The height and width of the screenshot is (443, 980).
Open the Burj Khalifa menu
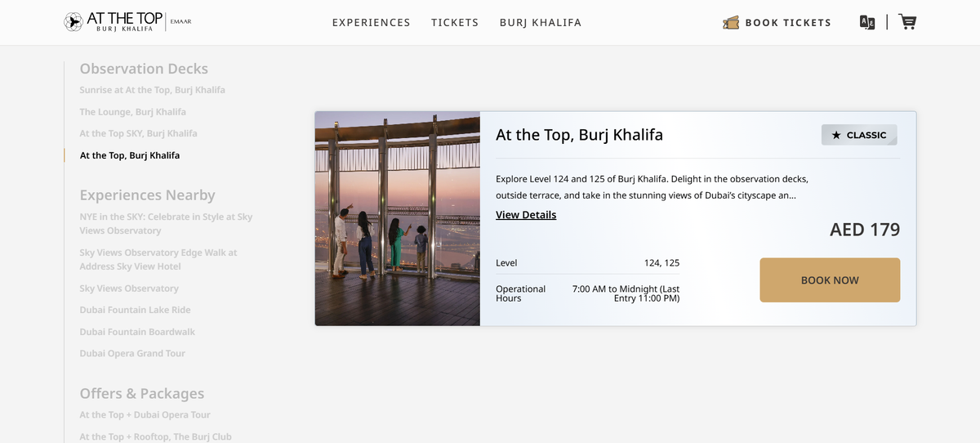point(541,23)
